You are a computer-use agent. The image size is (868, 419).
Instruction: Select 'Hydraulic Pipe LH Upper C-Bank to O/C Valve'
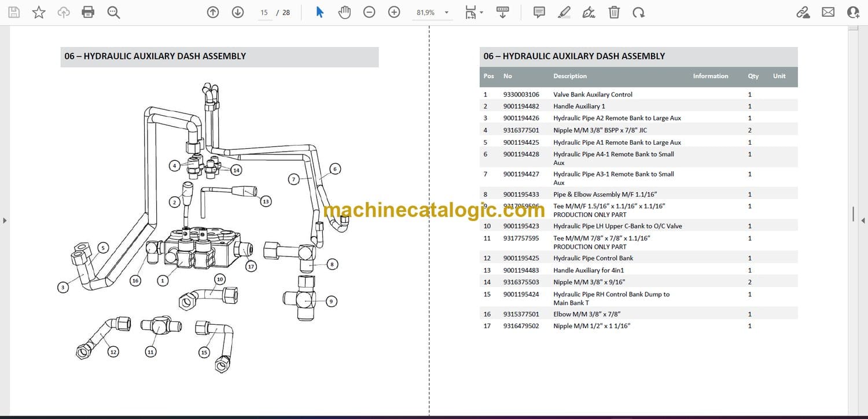[617, 226]
